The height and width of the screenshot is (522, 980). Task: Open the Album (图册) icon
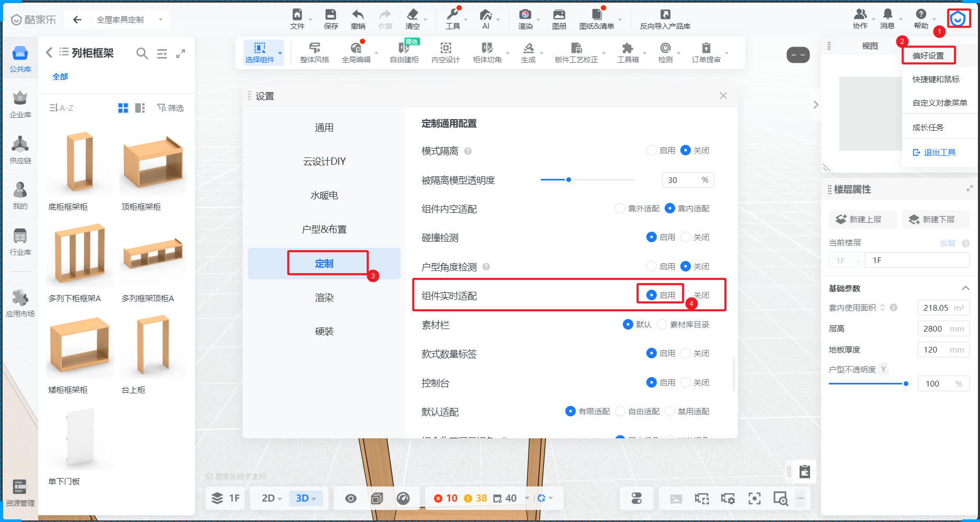(559, 15)
